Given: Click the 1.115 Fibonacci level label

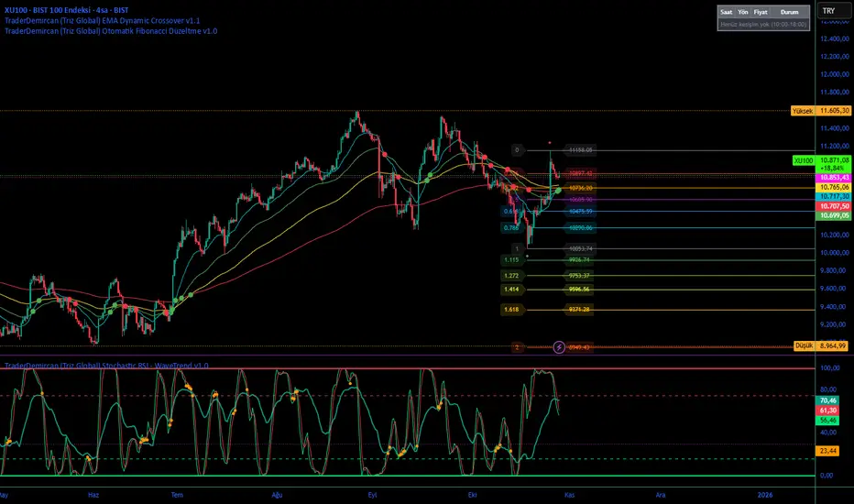Looking at the screenshot, I should pos(511,259).
